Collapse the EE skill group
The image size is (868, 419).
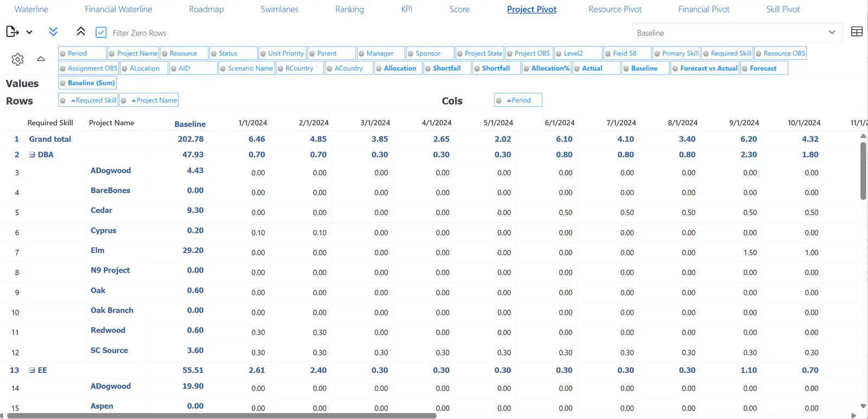tap(32, 370)
